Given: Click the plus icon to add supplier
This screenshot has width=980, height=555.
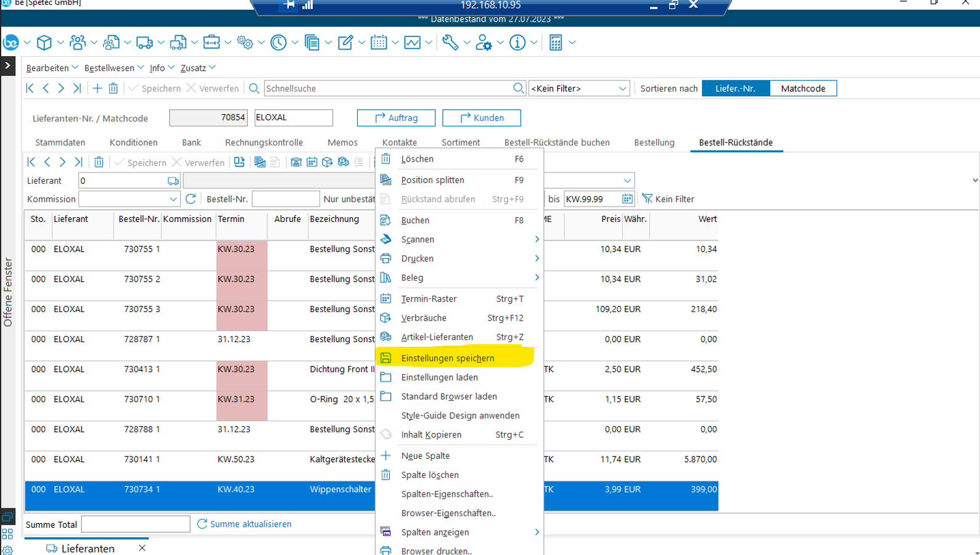Looking at the screenshot, I should coord(97,88).
